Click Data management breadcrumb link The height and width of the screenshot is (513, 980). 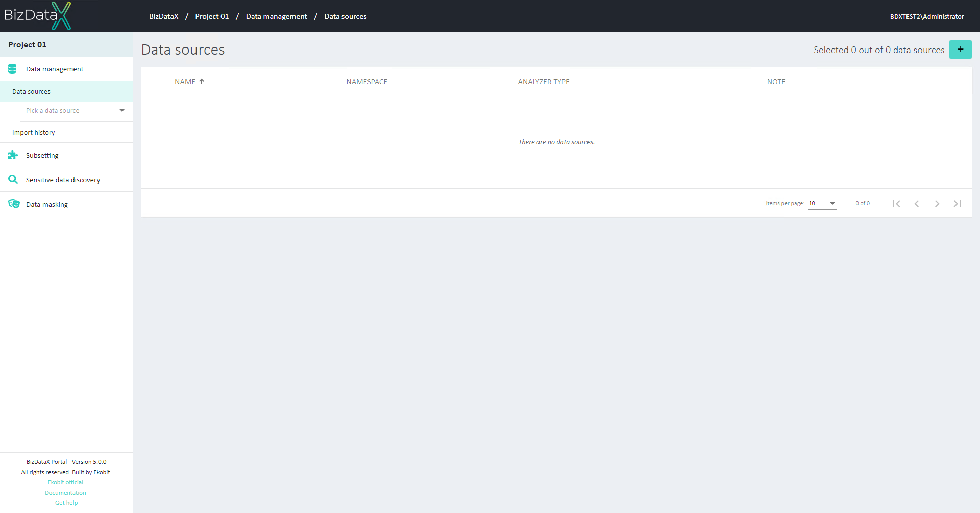click(277, 16)
